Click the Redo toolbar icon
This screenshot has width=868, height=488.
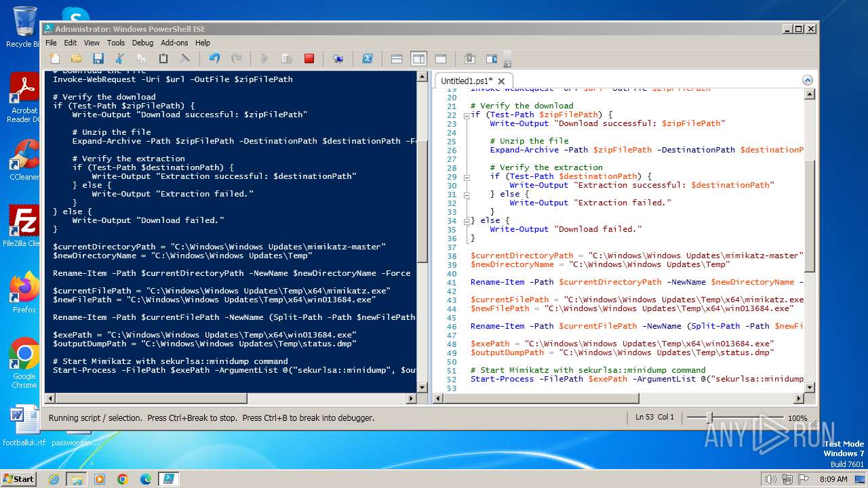click(x=236, y=59)
